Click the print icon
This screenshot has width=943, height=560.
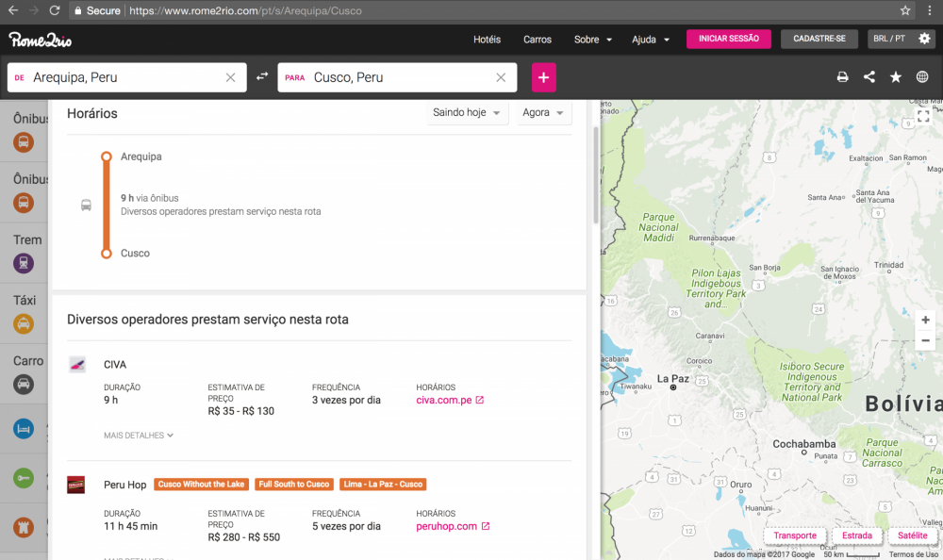(843, 77)
